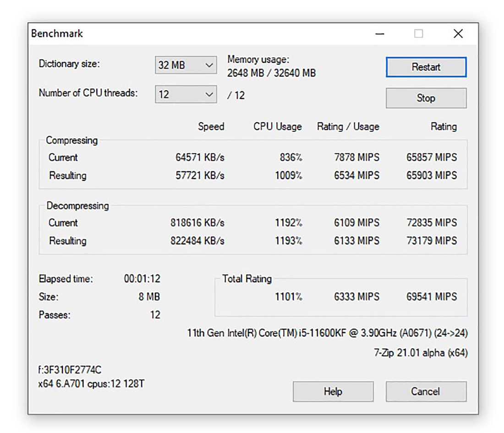
Task: Click the Elapsed time value 00:01:12
Action: [x=142, y=279]
